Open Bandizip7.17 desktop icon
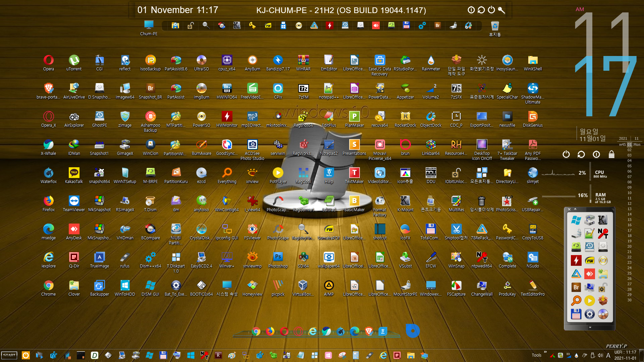Screen dimensions: 644x362 pos(278,63)
